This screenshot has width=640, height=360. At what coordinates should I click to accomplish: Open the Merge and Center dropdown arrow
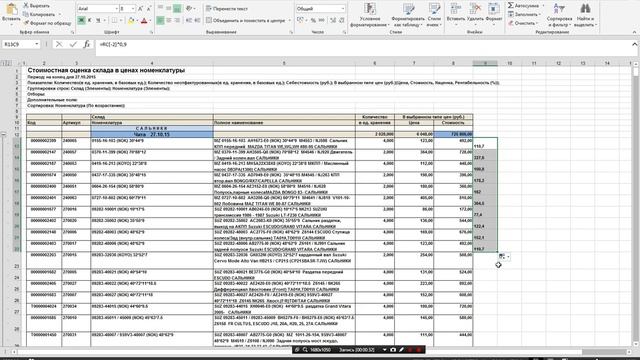click(x=289, y=20)
